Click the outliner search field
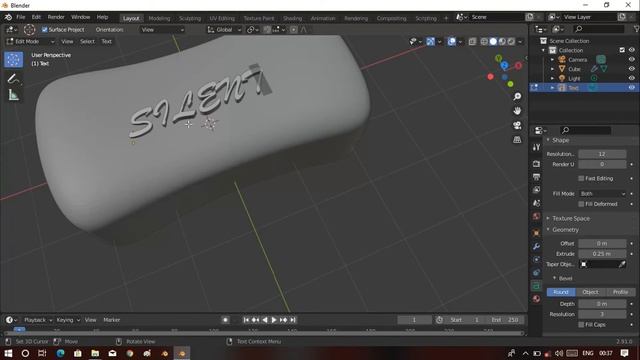640x360 pixels. [x=599, y=29]
